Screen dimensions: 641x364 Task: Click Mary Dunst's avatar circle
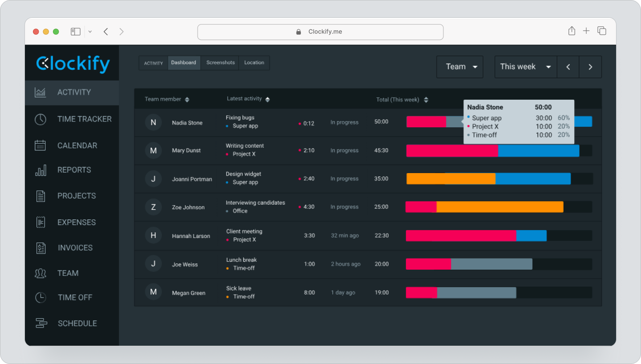click(x=154, y=150)
